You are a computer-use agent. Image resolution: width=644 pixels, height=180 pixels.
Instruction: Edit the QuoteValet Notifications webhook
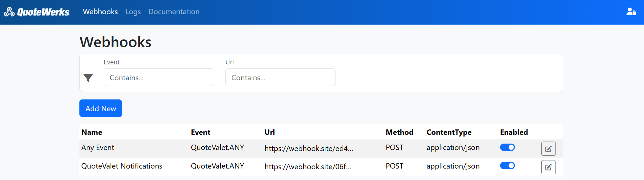(548, 167)
